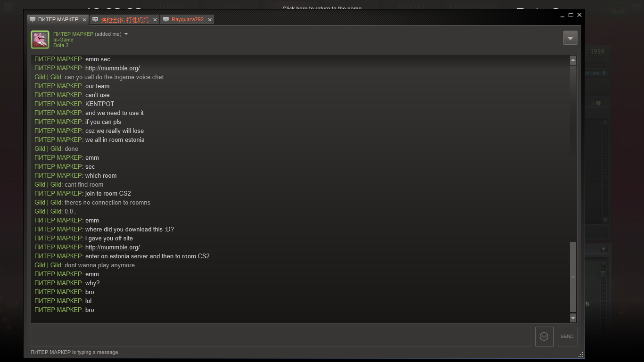Open mummble.org link below "emm sec" message
Viewport: 644px width, 362px height.
pos(112,68)
